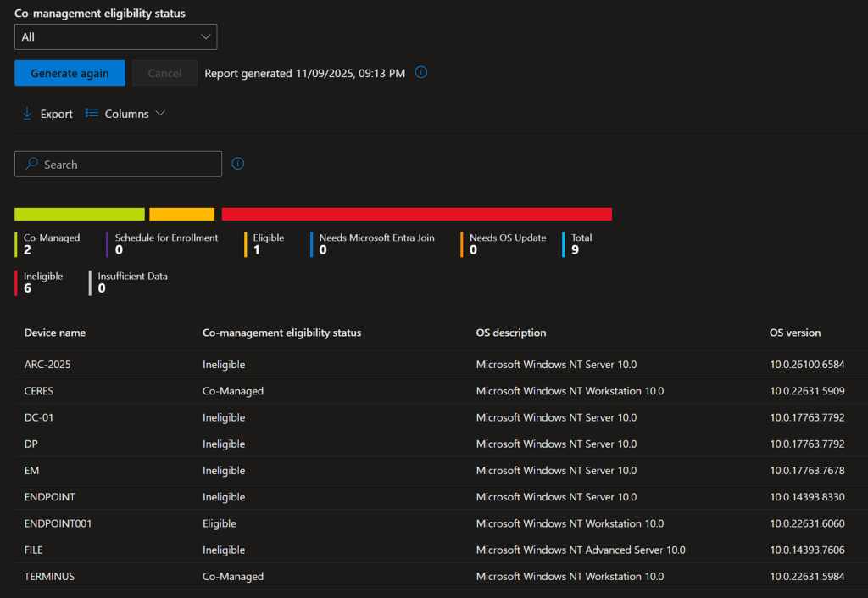Click Co-management eligibility status column header
This screenshot has width=868, height=598.
point(281,333)
